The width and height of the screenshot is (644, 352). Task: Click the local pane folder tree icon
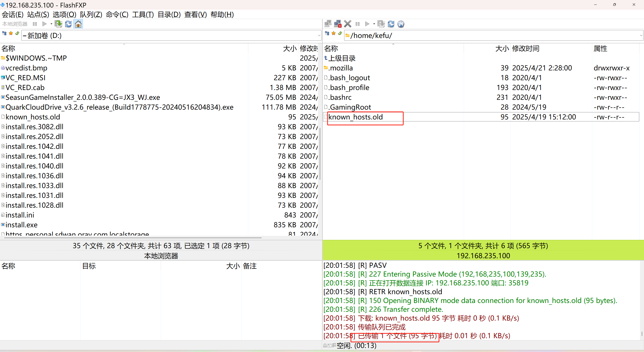(x=4, y=33)
